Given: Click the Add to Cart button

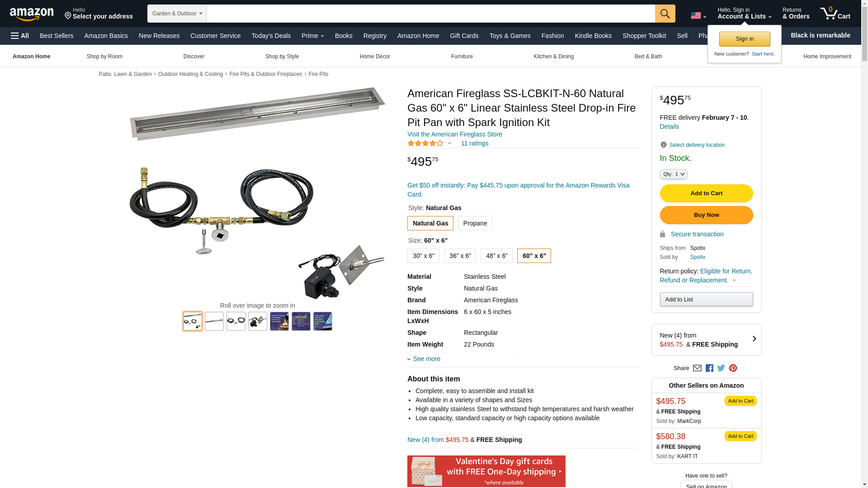Looking at the screenshot, I should (x=706, y=193).
